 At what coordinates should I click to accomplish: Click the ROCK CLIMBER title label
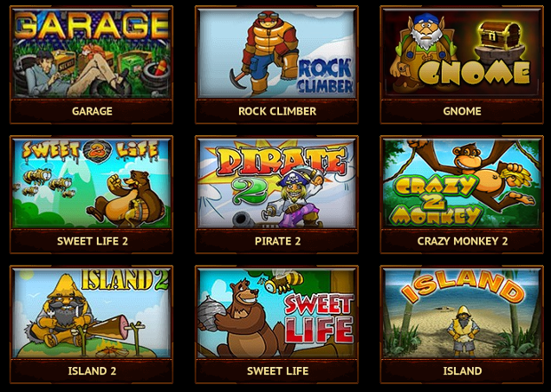click(277, 111)
